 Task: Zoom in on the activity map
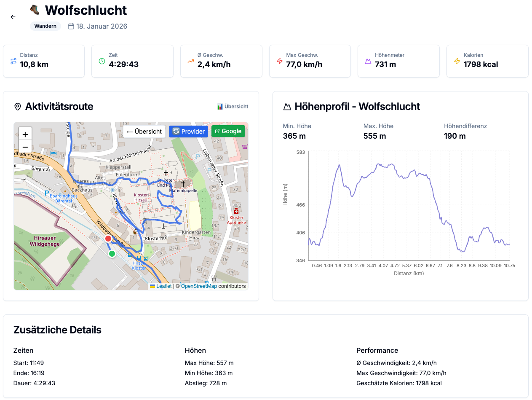25,134
